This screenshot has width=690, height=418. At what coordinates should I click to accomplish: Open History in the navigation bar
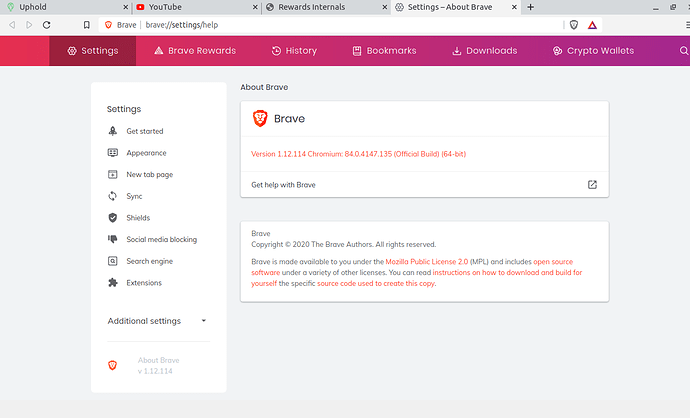coord(294,51)
